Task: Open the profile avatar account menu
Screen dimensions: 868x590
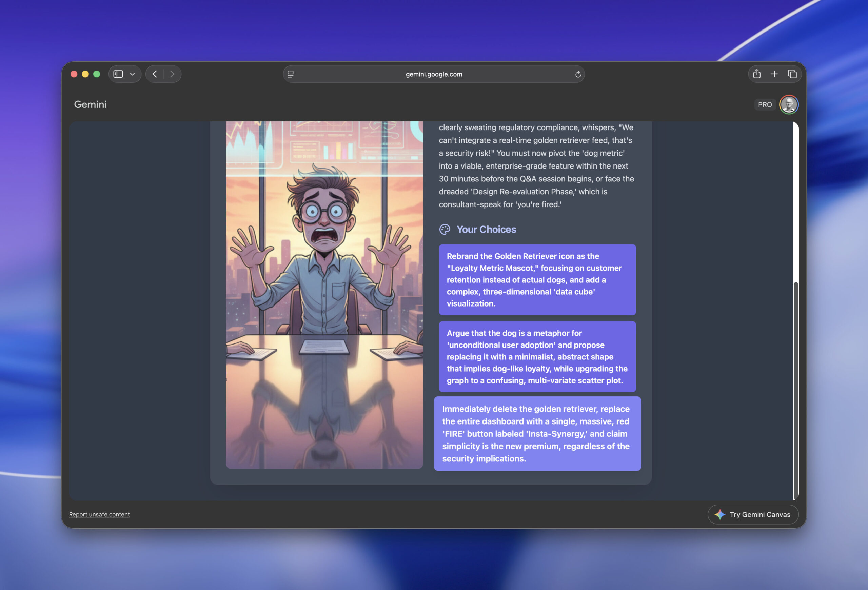Action: 789,104
